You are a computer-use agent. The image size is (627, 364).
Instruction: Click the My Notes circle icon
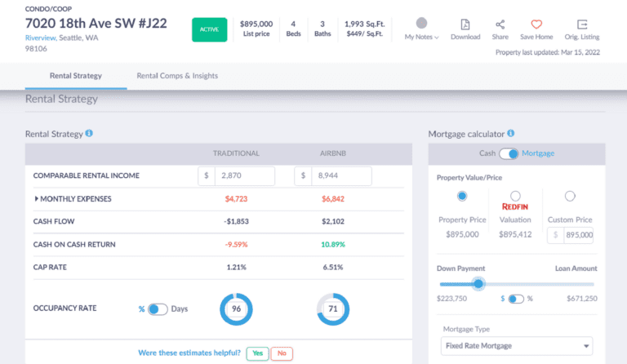(421, 23)
